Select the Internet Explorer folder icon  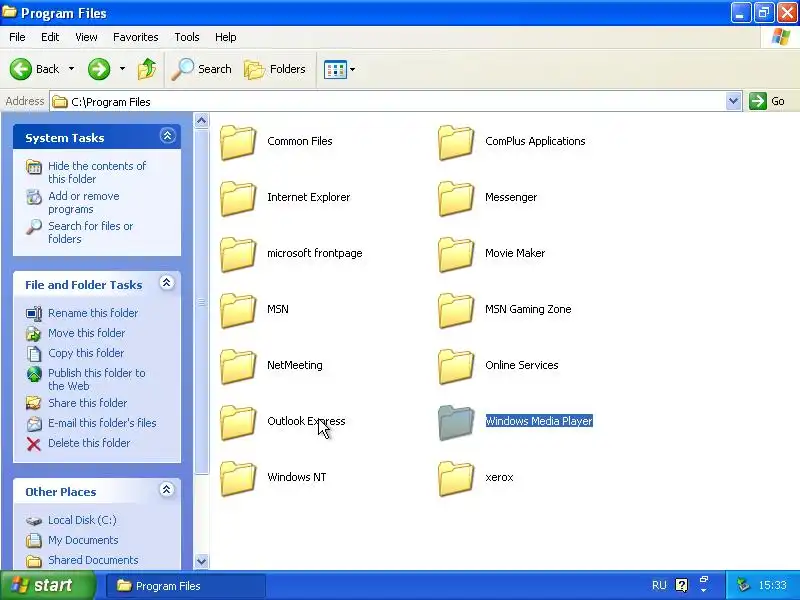238,198
